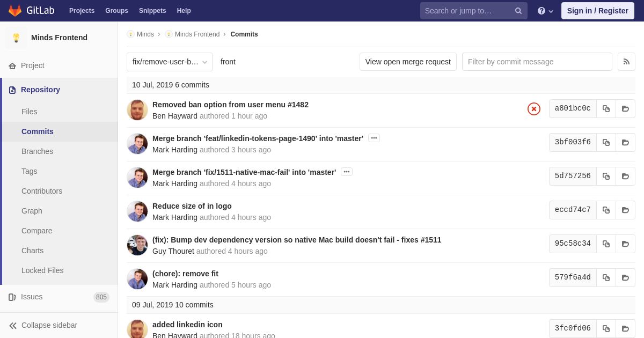Open the Snippets menu item
The image size is (644, 338).
pos(152,11)
